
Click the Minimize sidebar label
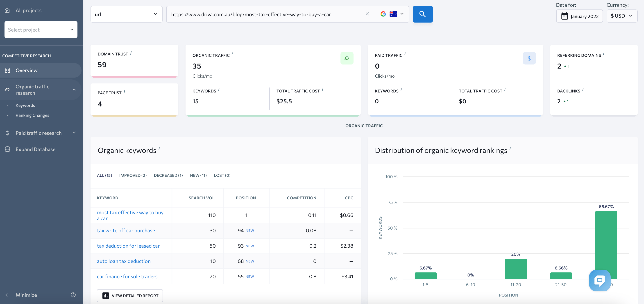(x=26, y=295)
